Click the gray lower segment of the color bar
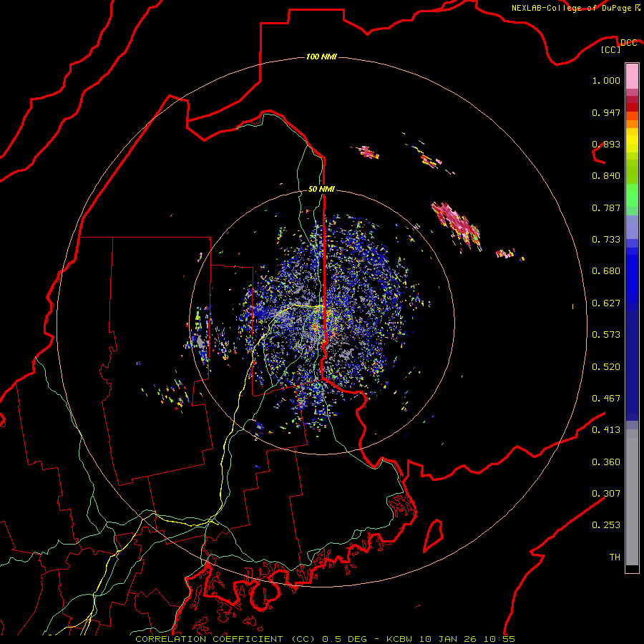 [x=632, y=497]
